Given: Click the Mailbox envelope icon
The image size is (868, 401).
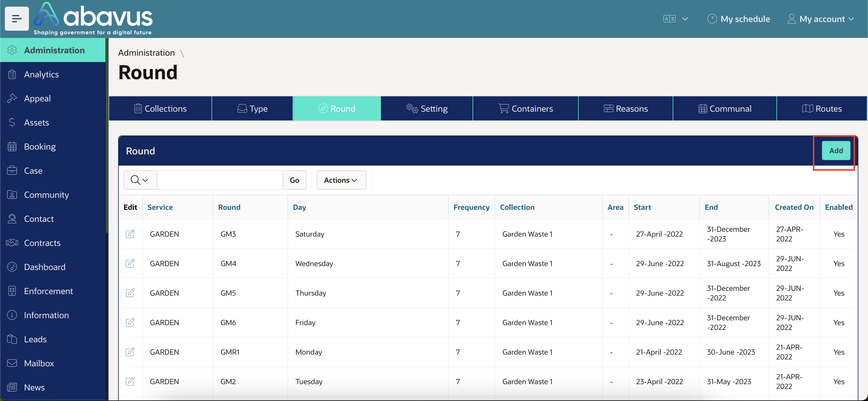Looking at the screenshot, I should (12, 363).
